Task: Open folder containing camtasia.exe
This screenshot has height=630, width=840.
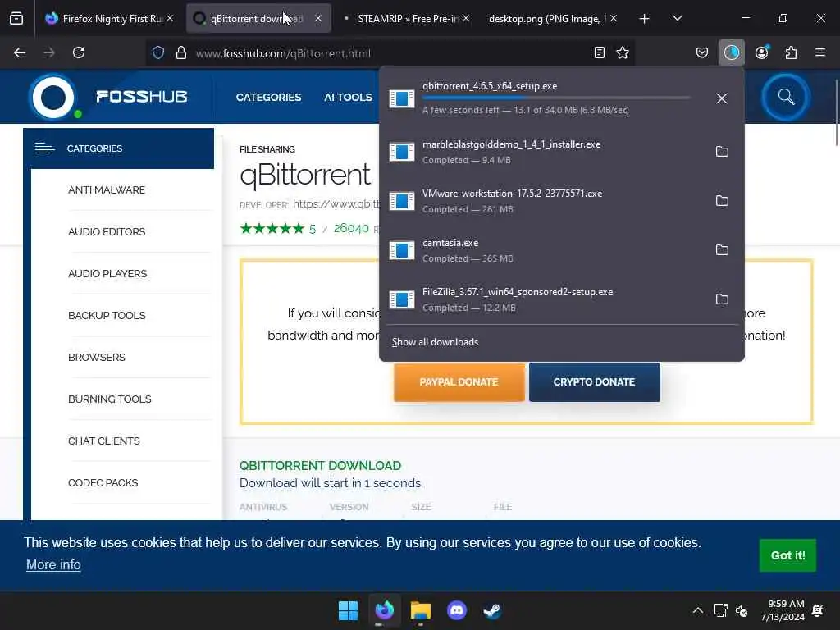Action: 722,250
